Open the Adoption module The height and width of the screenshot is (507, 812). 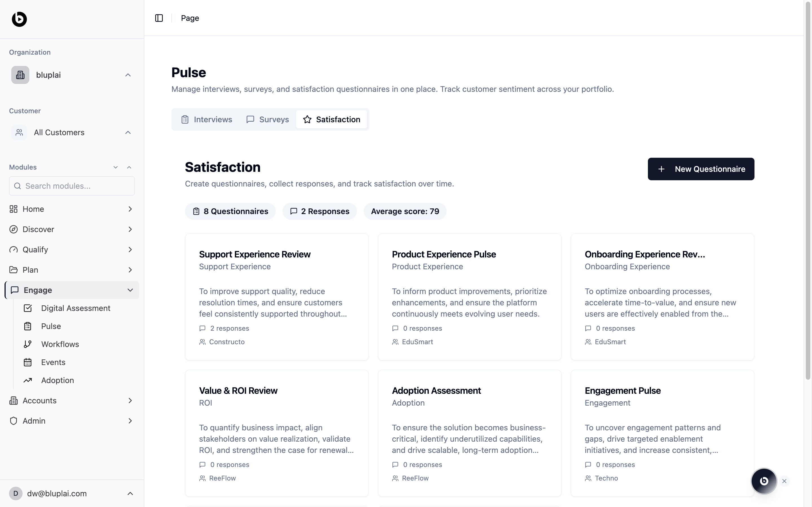[x=58, y=380]
